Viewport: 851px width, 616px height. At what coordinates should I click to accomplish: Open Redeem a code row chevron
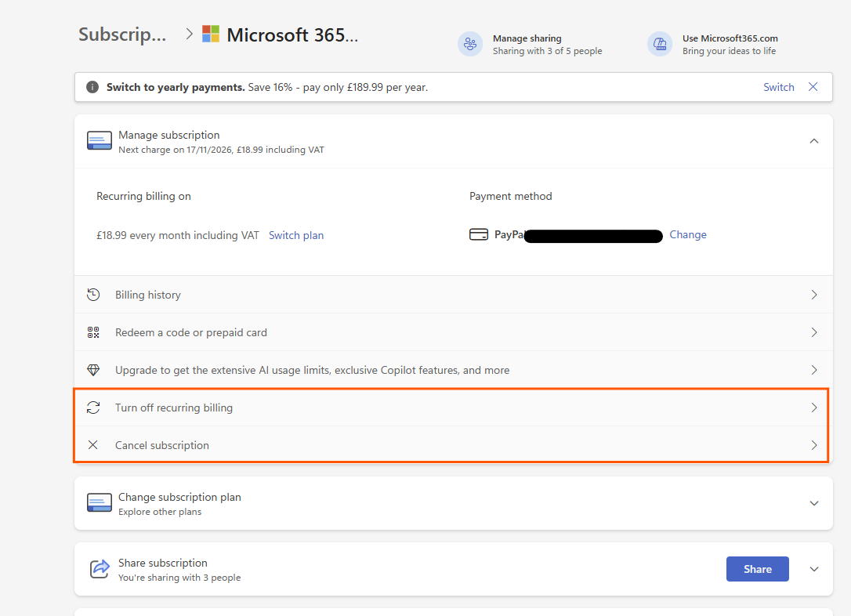click(814, 332)
